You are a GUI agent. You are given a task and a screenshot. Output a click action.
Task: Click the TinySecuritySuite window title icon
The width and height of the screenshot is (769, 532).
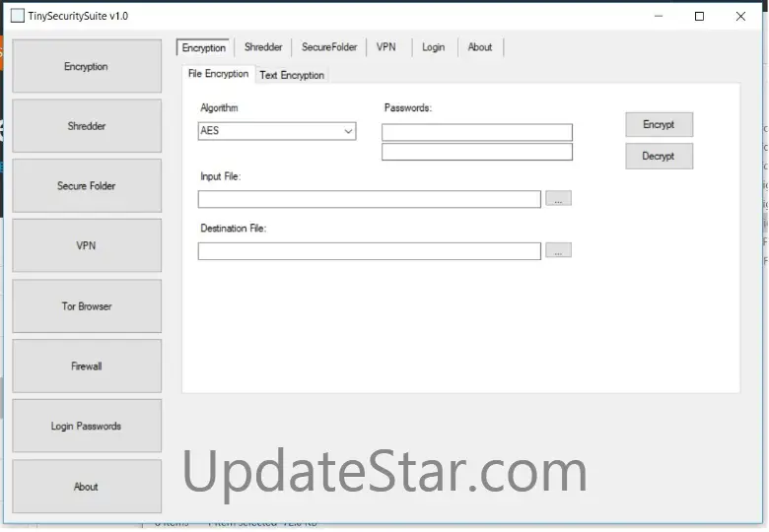(x=18, y=16)
